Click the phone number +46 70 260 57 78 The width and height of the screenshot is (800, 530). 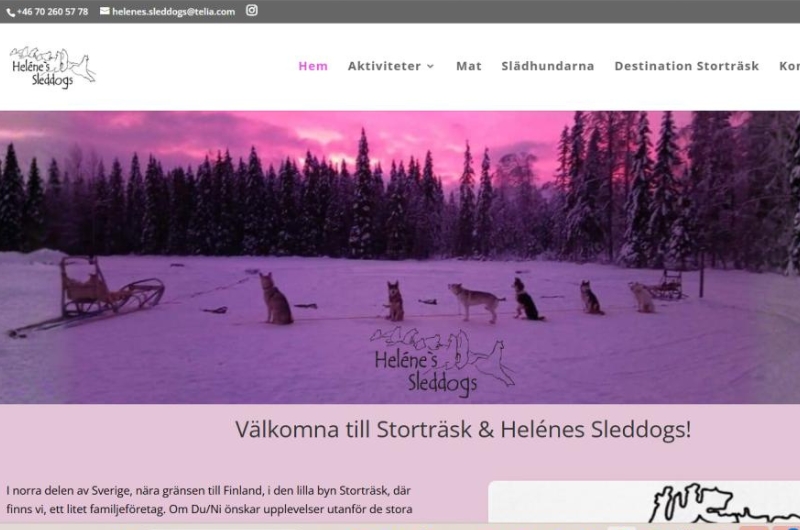(x=52, y=12)
